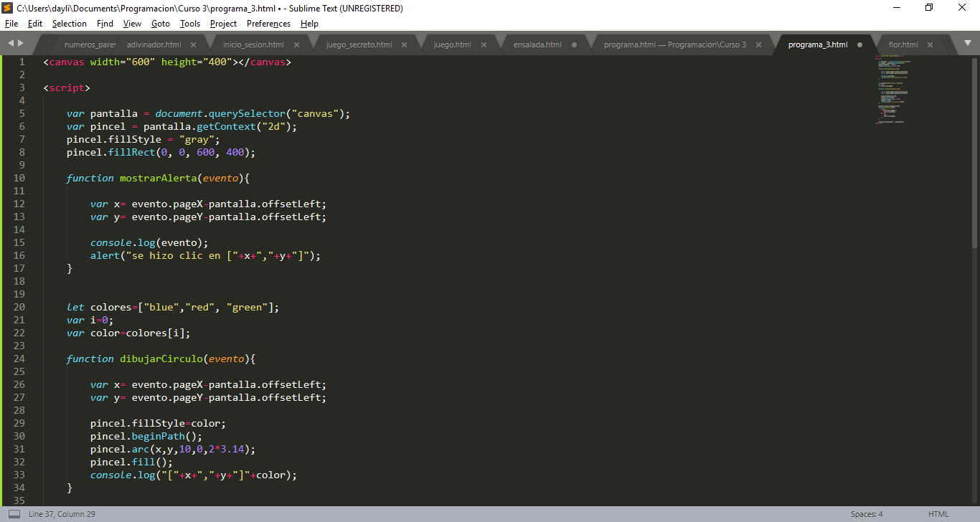980x522 pixels.
Task: Click the console.log call on line 33
Action: tap(194, 475)
